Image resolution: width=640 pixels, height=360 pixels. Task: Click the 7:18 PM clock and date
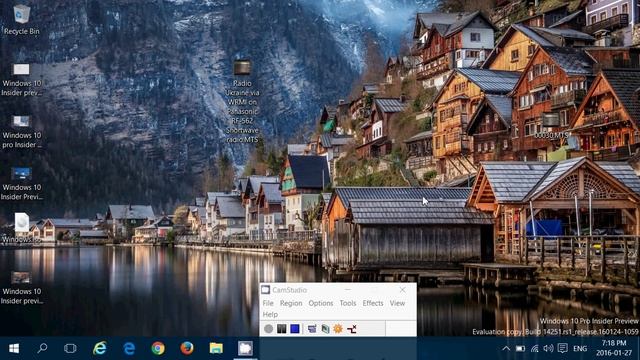pyautogui.click(x=614, y=348)
